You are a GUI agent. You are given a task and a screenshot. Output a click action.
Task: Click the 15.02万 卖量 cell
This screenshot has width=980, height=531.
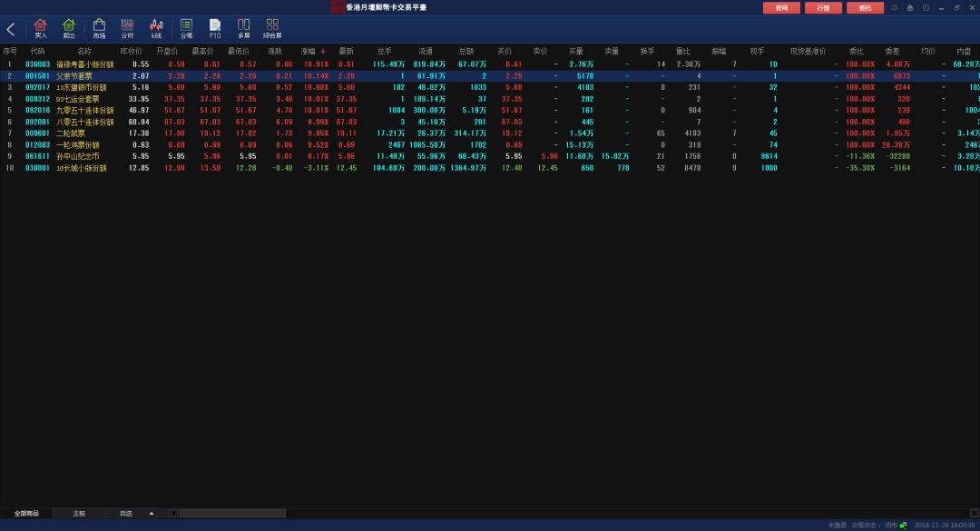615,156
